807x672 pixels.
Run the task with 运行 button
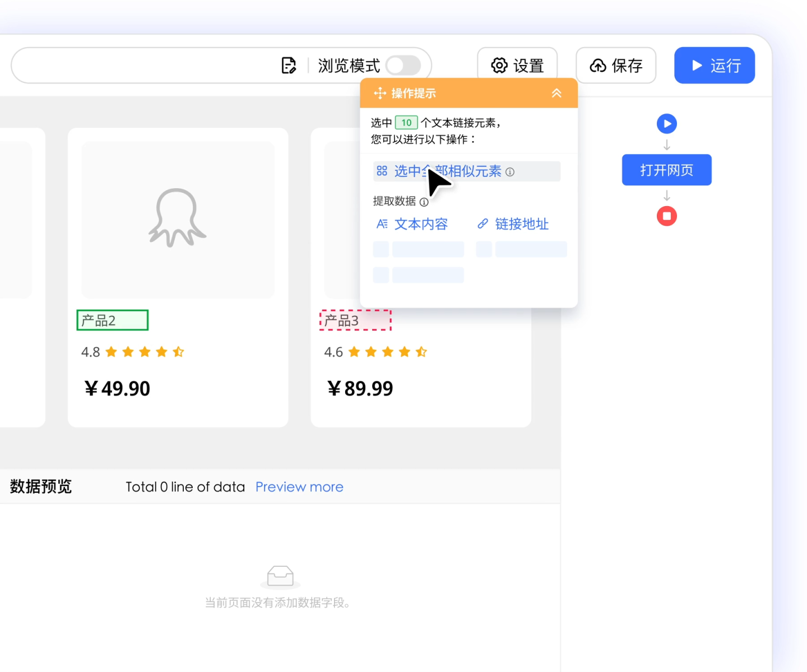715,66
